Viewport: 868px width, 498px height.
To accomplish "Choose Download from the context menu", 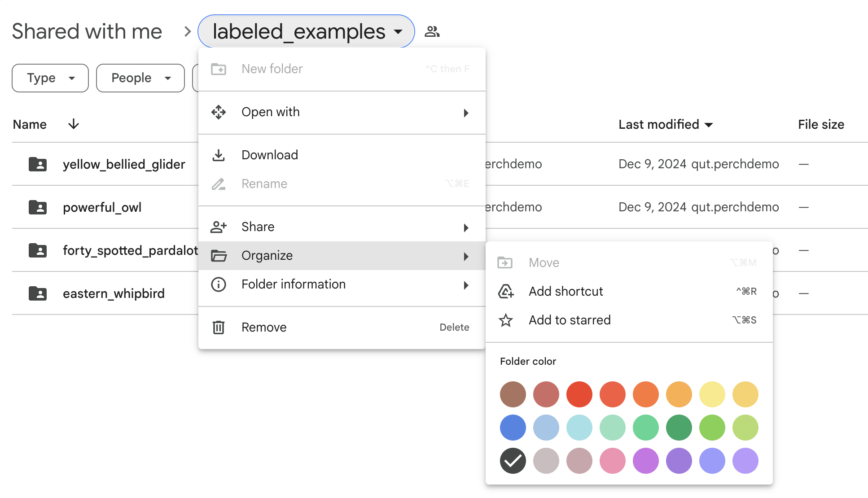I will (x=342, y=155).
